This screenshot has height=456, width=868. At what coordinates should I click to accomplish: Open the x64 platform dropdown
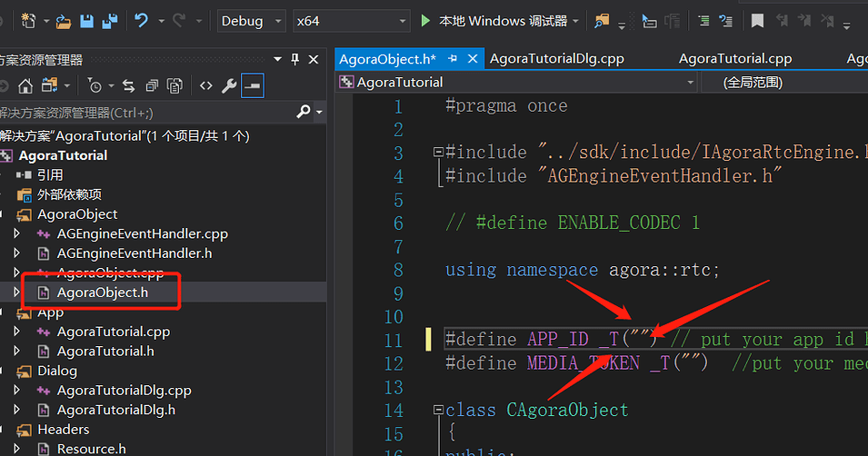tap(403, 22)
